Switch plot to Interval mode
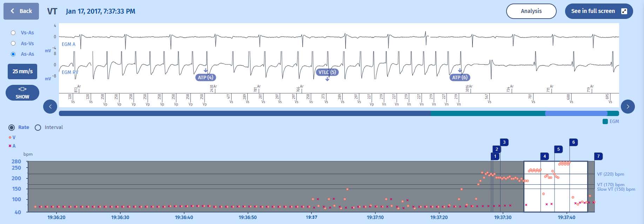Screen dimensions: 644x224 (x=38, y=128)
